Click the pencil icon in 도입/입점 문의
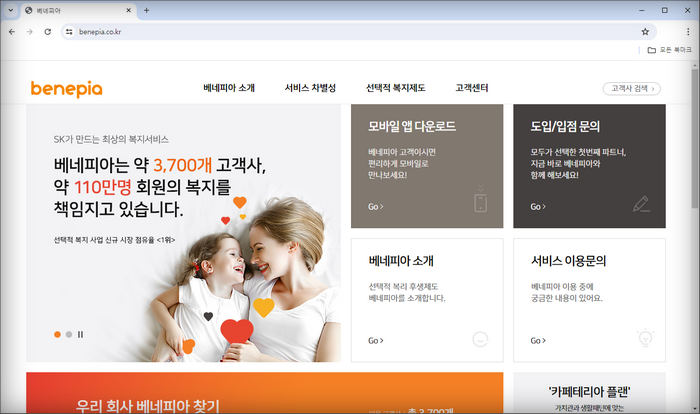This screenshot has height=414, width=700. 641,204
